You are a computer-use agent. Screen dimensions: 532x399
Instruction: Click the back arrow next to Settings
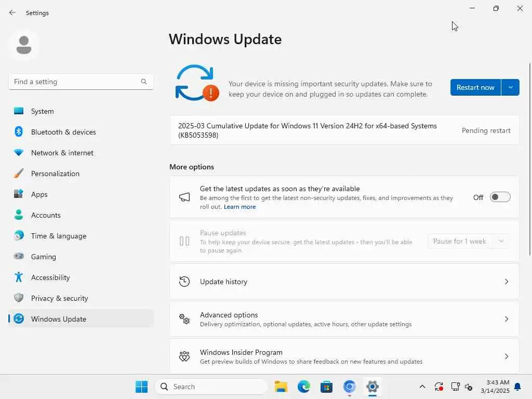click(x=12, y=12)
